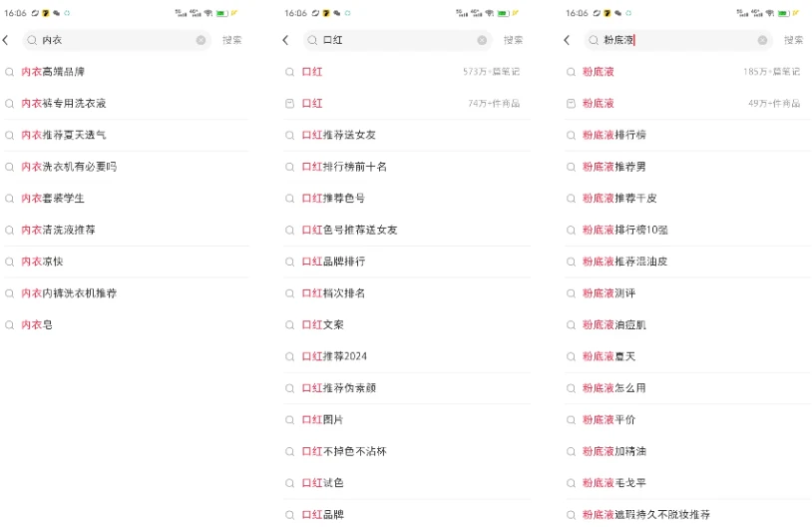Screen dimensions: 812x527
Task: Select suggestion 粉底液遮瑕持久不脱妆推荐
Action: coord(646,514)
